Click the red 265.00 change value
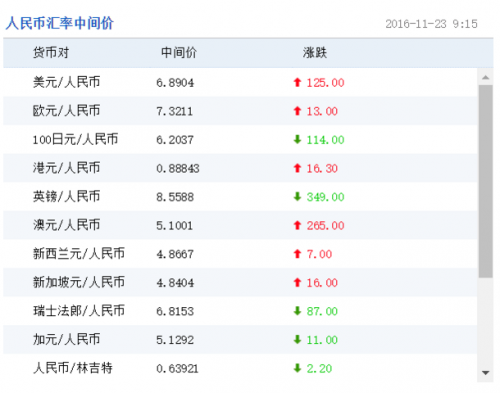 tap(326, 226)
